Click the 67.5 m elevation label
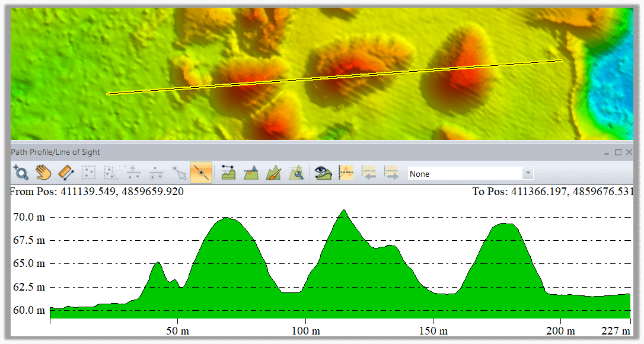The height and width of the screenshot is (344, 644). point(28,240)
